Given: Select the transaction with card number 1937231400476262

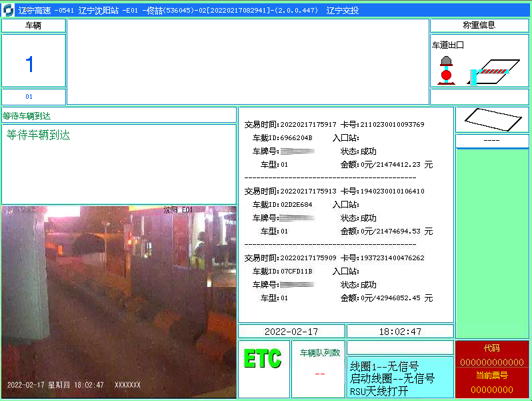Looking at the screenshot, I should [x=339, y=278].
